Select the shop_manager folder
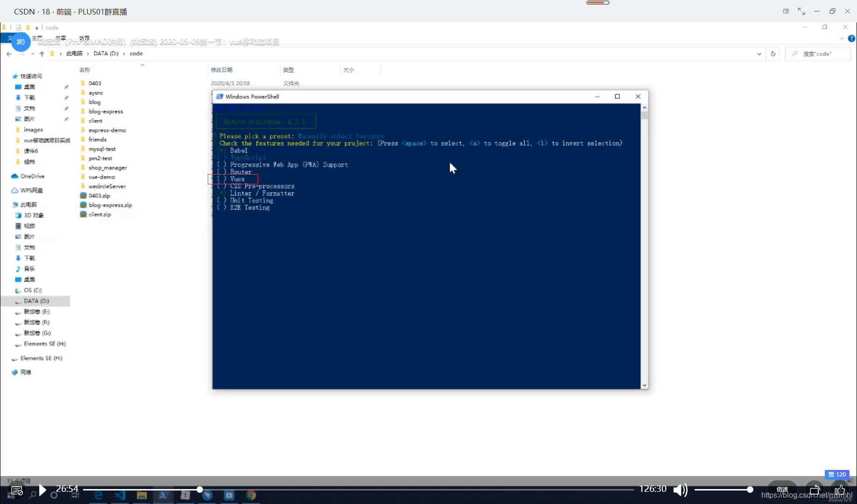This screenshot has width=857, height=504. tap(108, 168)
